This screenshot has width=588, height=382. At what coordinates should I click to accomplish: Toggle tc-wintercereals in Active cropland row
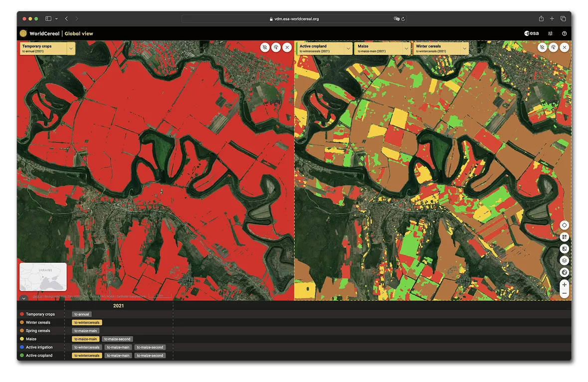87,356
